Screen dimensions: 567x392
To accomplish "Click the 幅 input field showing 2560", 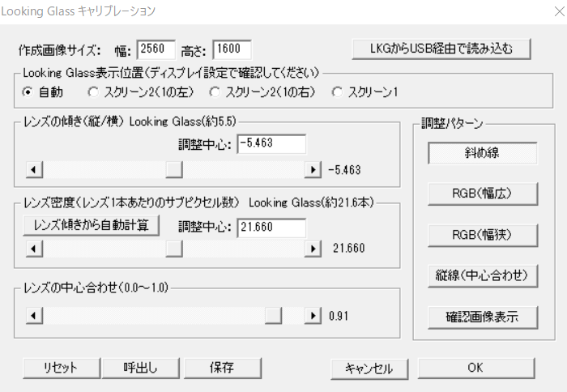I will click(156, 49).
